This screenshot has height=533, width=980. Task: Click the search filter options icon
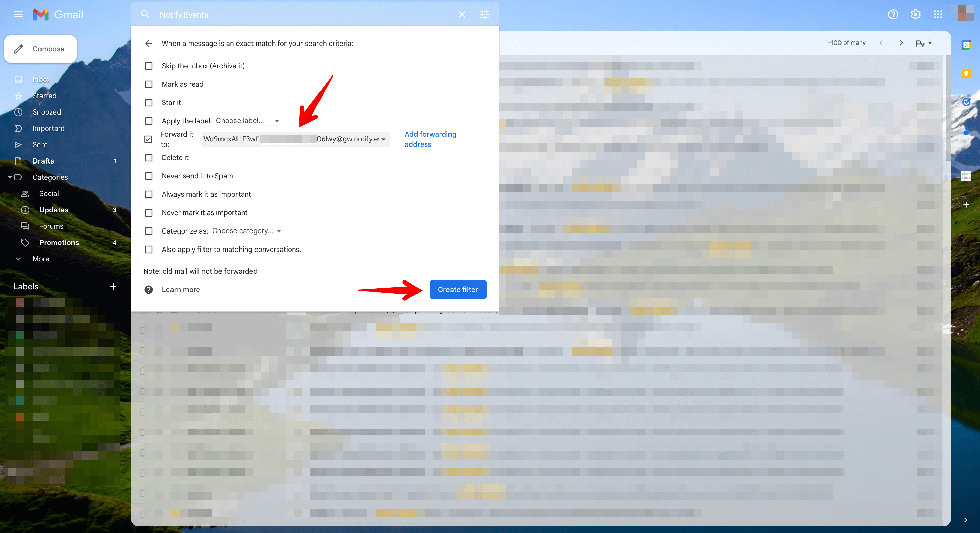[x=484, y=13]
